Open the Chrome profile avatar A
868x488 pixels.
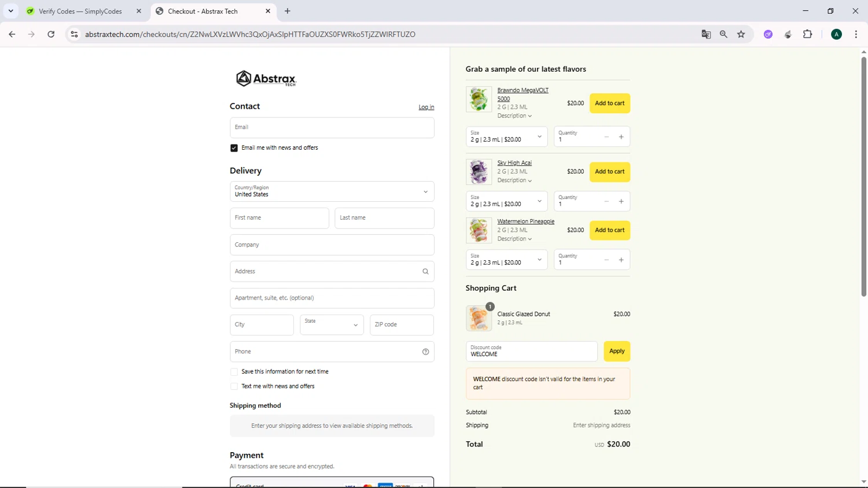pos(836,34)
